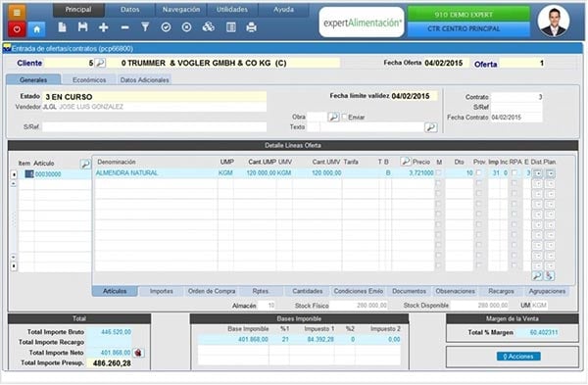Select the Rptes. bottom tab
The width and height of the screenshot is (588, 385).
(261, 291)
